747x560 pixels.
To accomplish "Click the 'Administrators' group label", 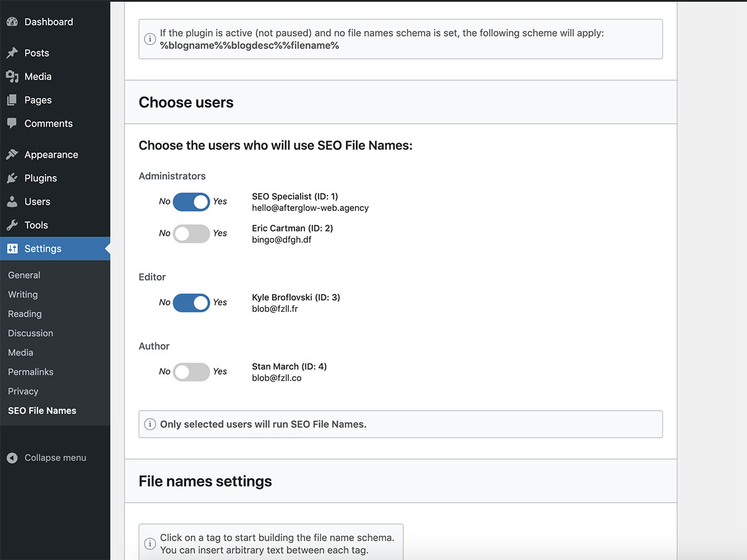I will (172, 176).
